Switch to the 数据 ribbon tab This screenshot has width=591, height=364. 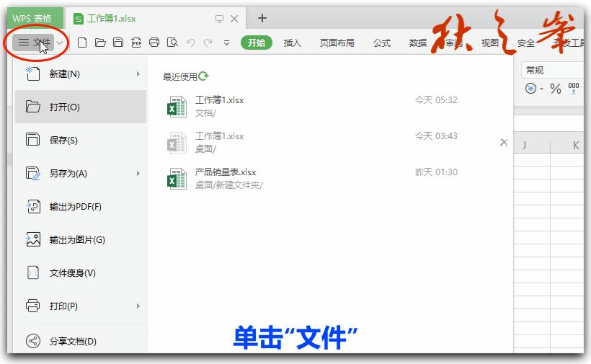click(x=418, y=43)
